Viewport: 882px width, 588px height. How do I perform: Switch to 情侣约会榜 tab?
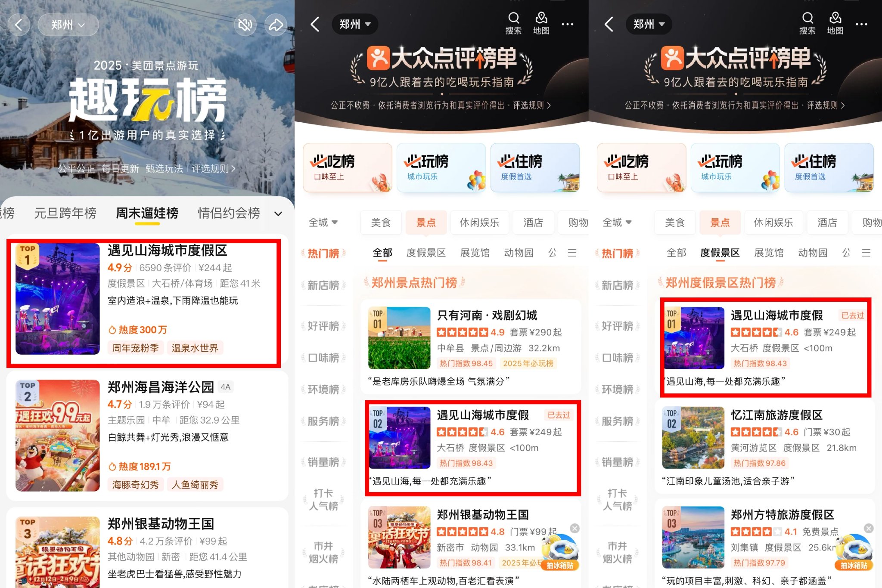pyautogui.click(x=229, y=213)
